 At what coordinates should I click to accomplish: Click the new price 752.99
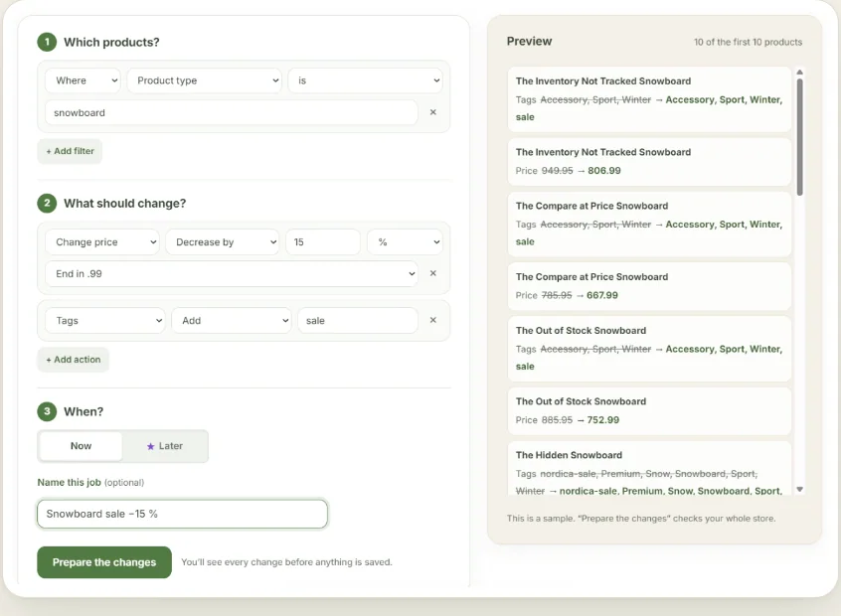click(602, 420)
